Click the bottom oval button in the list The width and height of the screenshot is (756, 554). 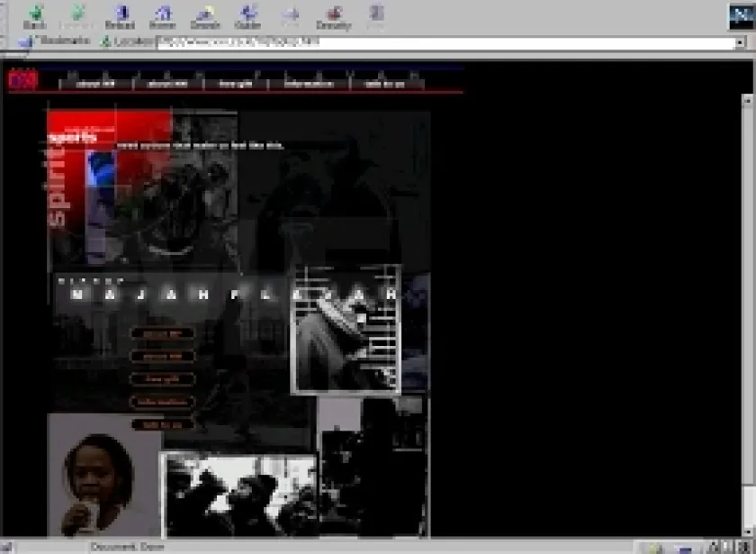162,424
